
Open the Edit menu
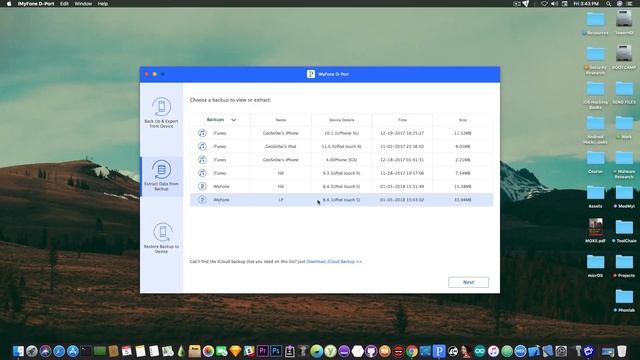pyautogui.click(x=64, y=4)
